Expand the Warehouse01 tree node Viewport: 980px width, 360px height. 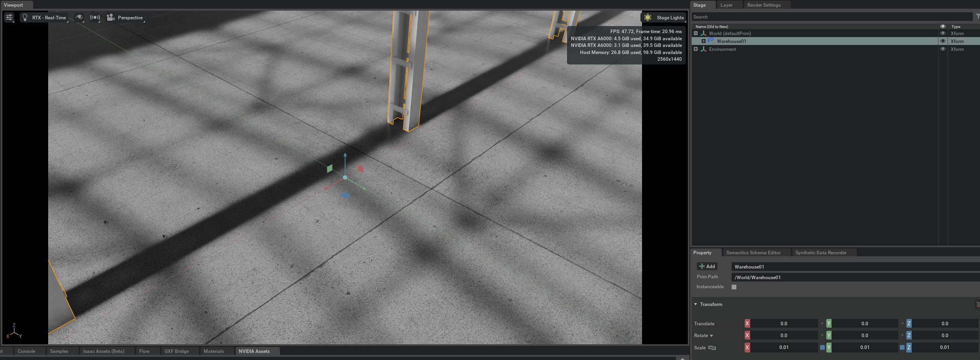(x=703, y=41)
